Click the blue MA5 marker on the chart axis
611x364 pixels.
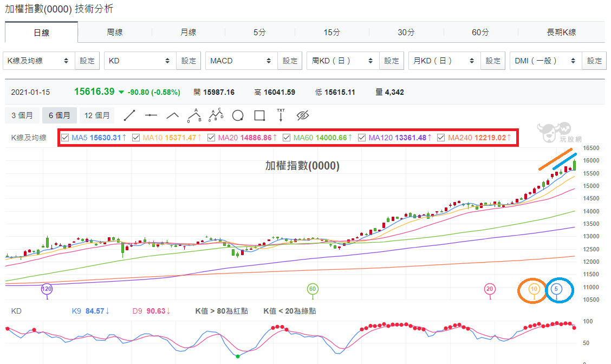click(556, 289)
